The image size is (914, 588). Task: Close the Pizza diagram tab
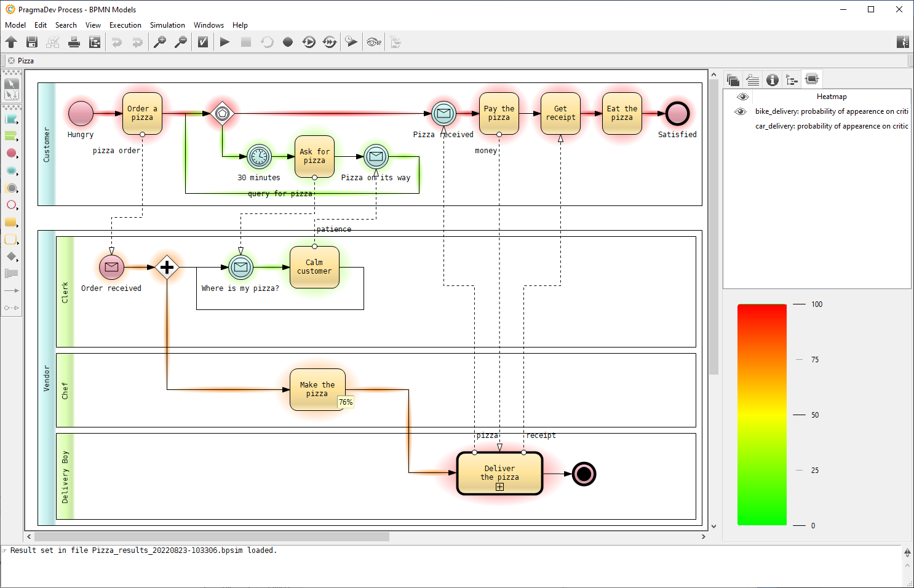tap(11, 61)
